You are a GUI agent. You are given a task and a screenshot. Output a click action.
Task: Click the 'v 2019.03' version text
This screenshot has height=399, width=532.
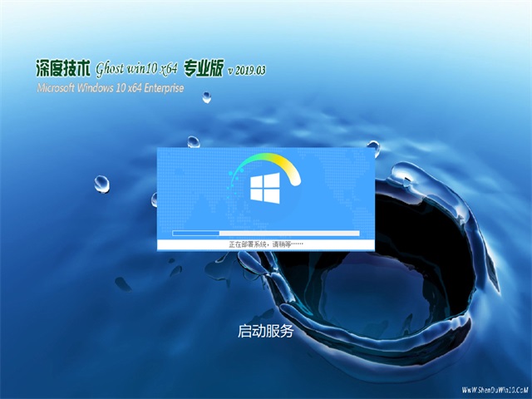[247, 71]
